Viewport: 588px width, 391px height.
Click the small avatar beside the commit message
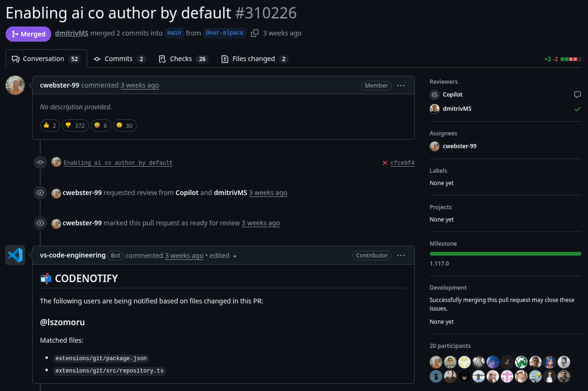[56, 162]
